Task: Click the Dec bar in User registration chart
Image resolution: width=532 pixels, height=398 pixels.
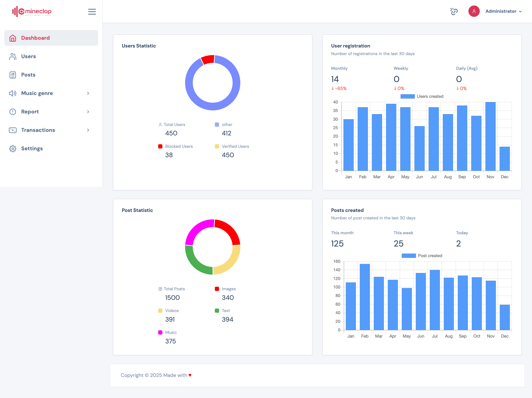Action: click(505, 159)
